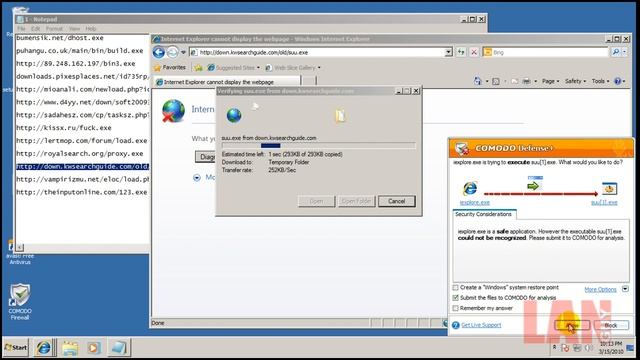Click the COMODO tray icon in system tray

(565, 348)
